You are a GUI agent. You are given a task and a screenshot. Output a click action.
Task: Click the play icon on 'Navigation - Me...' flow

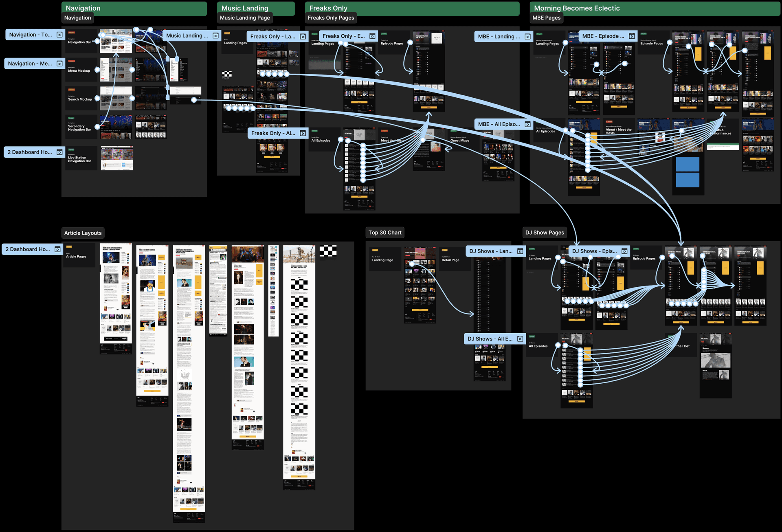coord(59,63)
